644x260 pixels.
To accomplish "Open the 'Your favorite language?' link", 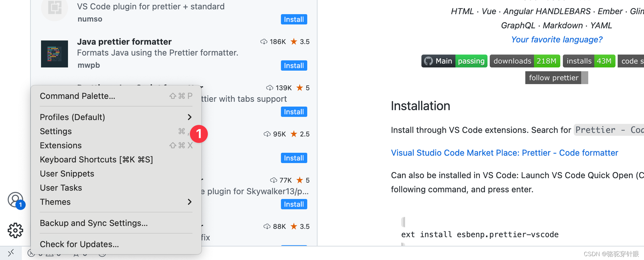I will click(557, 39).
